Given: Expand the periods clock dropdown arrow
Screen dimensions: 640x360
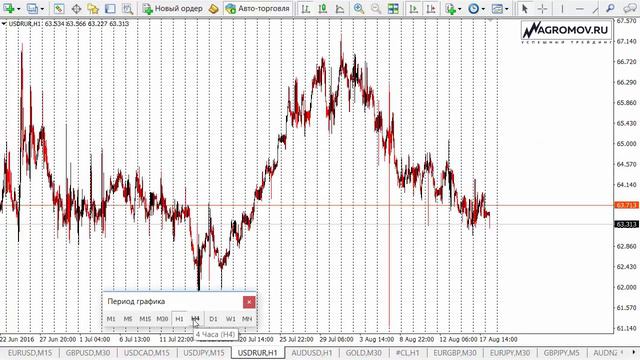Looking at the screenshot, I should [483, 9].
